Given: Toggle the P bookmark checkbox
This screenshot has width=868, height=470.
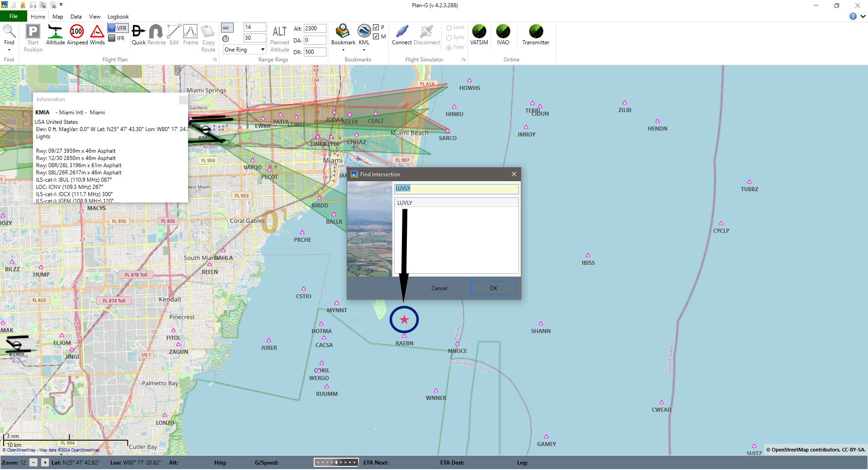Looking at the screenshot, I should (x=376, y=28).
